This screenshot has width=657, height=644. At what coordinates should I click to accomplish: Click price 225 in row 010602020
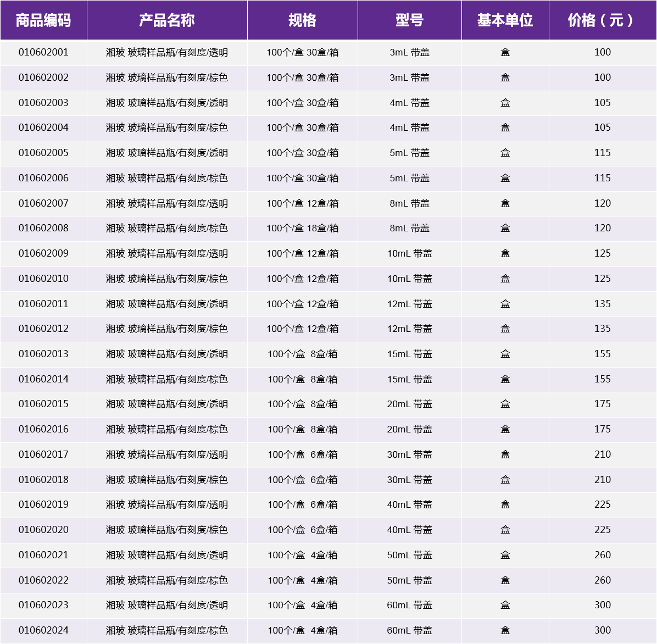point(603,530)
